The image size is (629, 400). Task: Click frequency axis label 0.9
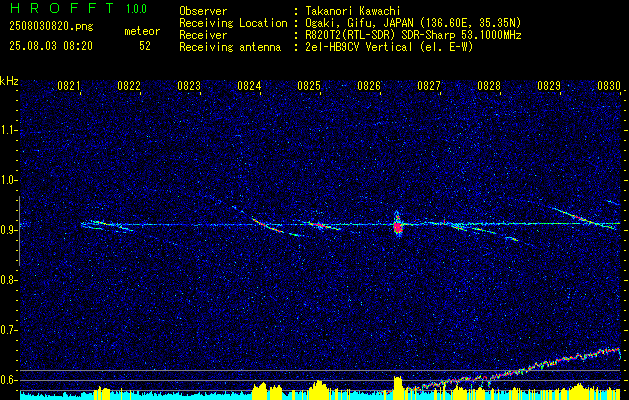[8, 230]
